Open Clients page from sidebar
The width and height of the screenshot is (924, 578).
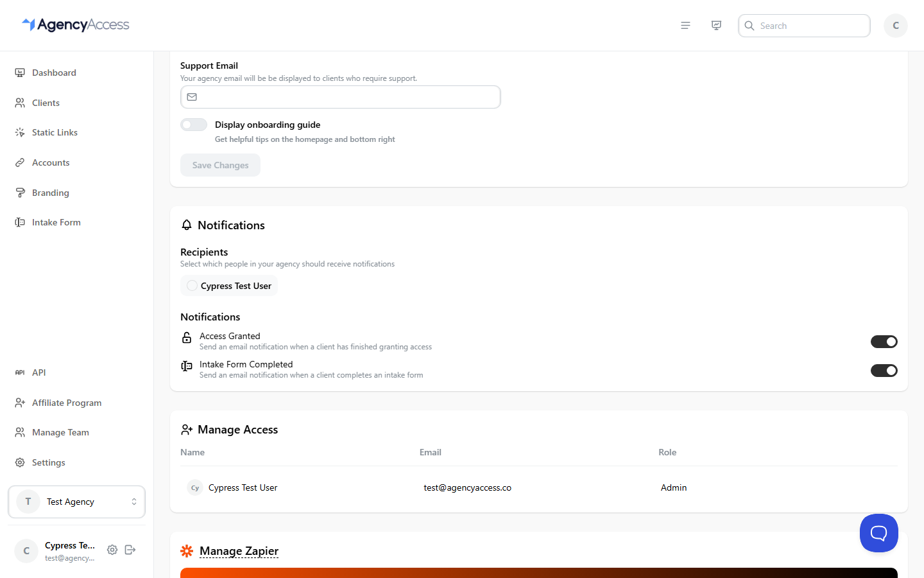46,103
